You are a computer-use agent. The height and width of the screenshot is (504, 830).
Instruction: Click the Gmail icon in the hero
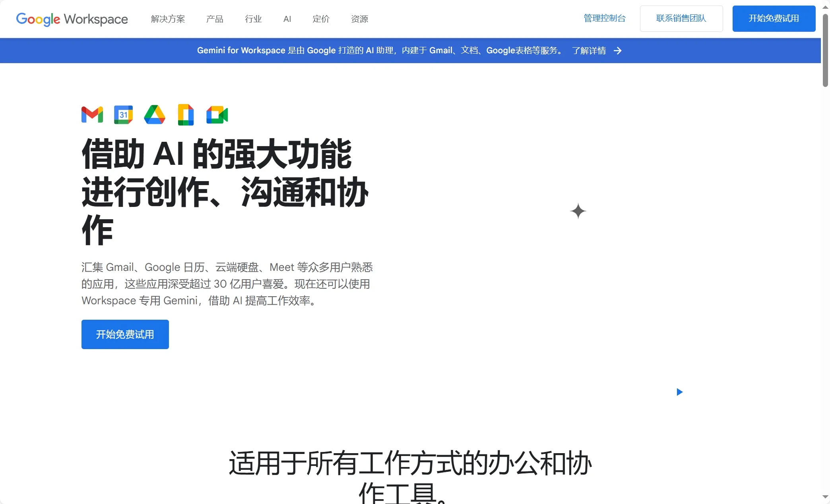coord(92,115)
